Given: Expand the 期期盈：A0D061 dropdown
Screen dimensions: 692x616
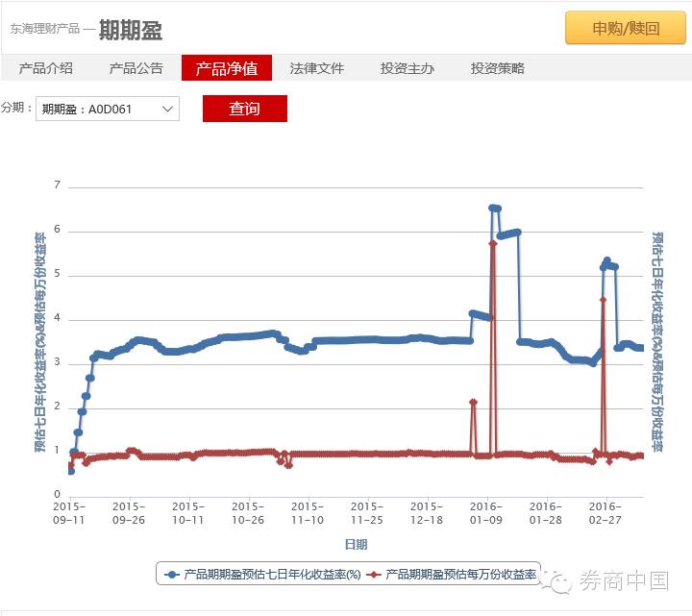Looking at the screenshot, I should tap(108, 109).
